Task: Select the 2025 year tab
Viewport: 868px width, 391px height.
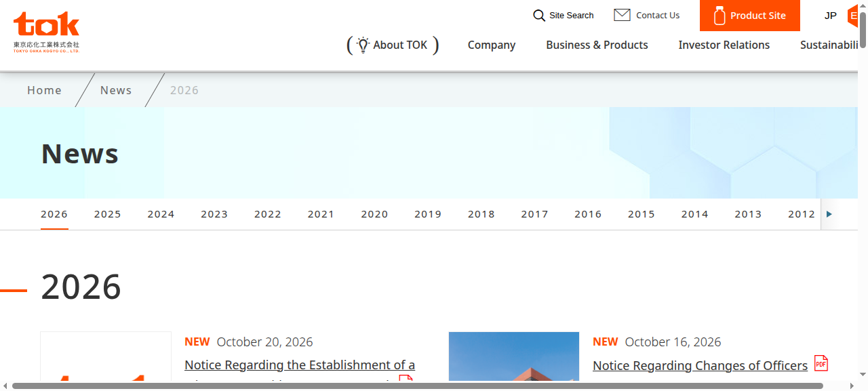Action: 108,214
